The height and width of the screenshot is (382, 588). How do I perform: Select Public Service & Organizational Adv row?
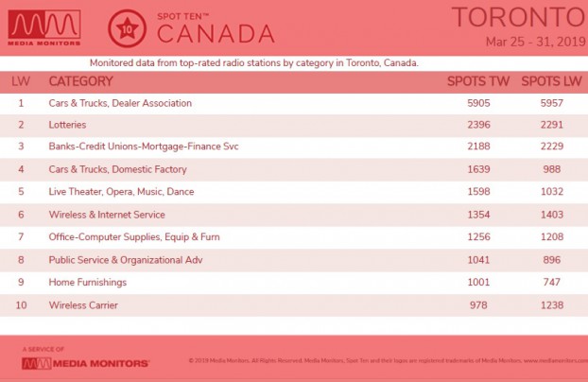pos(294,260)
